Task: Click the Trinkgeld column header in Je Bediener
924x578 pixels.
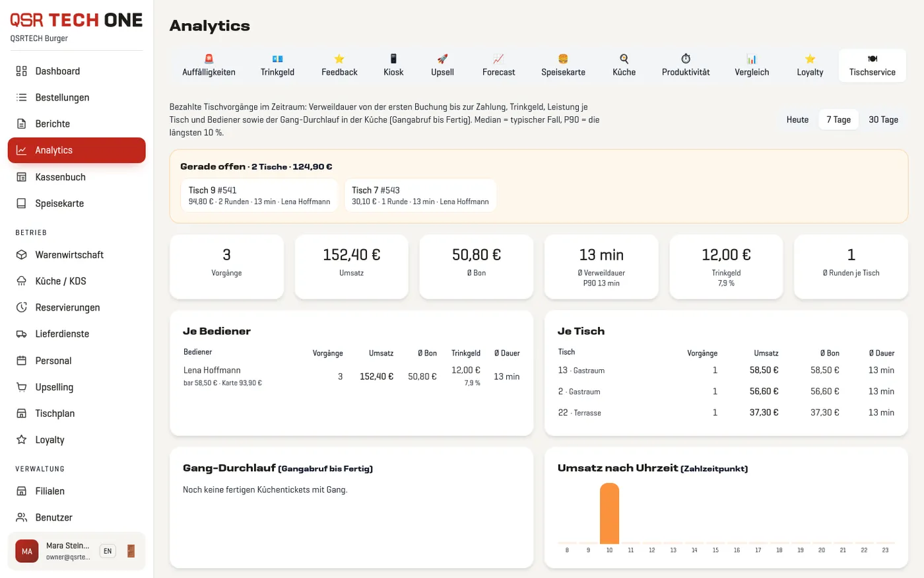Action: coord(466,353)
